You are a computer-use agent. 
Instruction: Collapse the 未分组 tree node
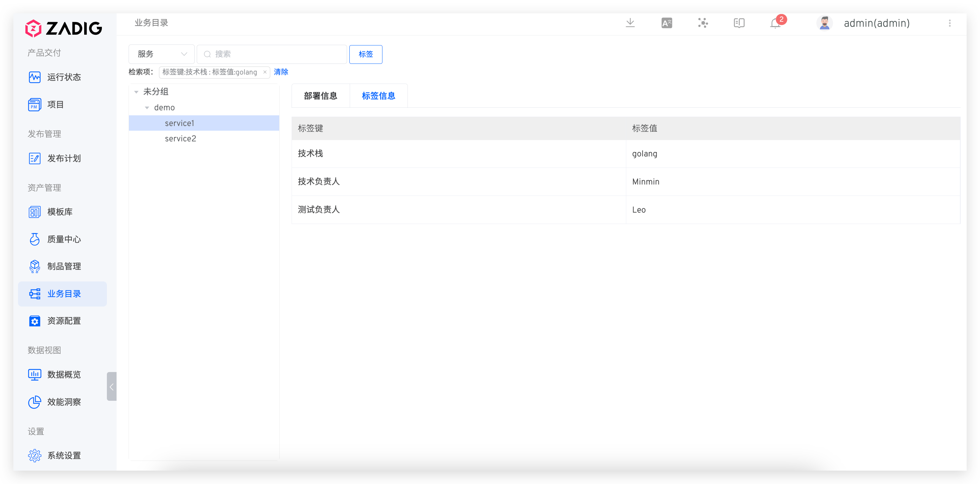(136, 92)
